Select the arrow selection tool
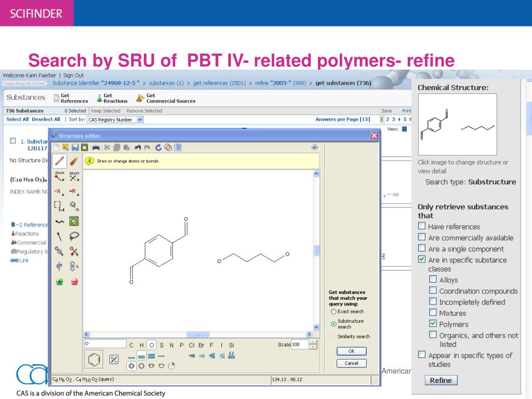This screenshot has width=532, height=399. tap(59, 236)
